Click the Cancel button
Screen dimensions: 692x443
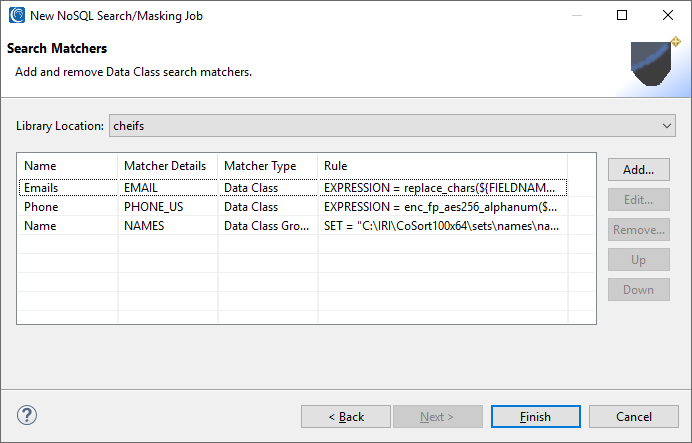634,417
